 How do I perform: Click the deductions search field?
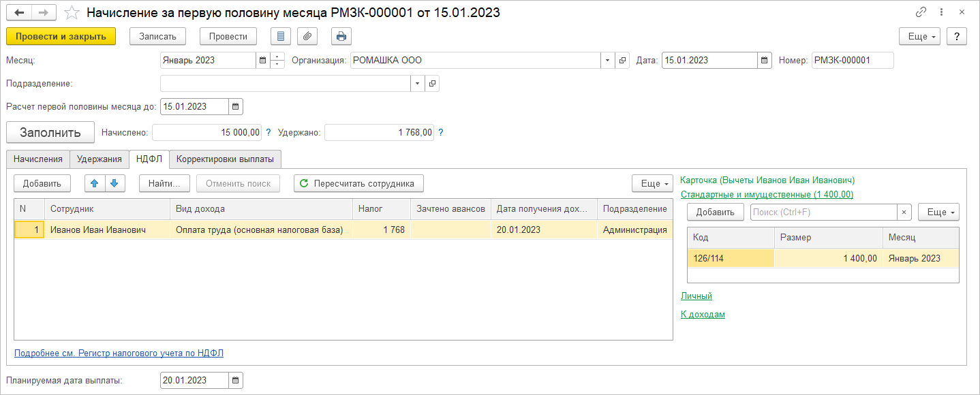(x=823, y=212)
